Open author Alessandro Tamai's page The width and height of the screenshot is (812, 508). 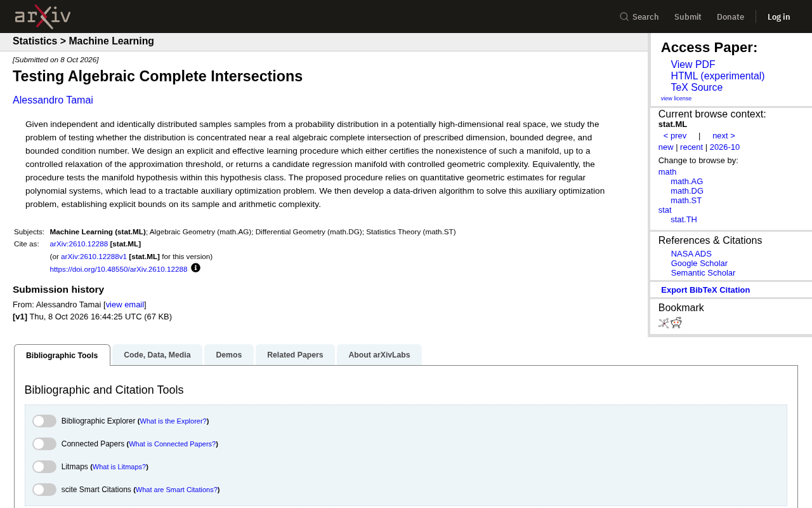[x=53, y=100]
